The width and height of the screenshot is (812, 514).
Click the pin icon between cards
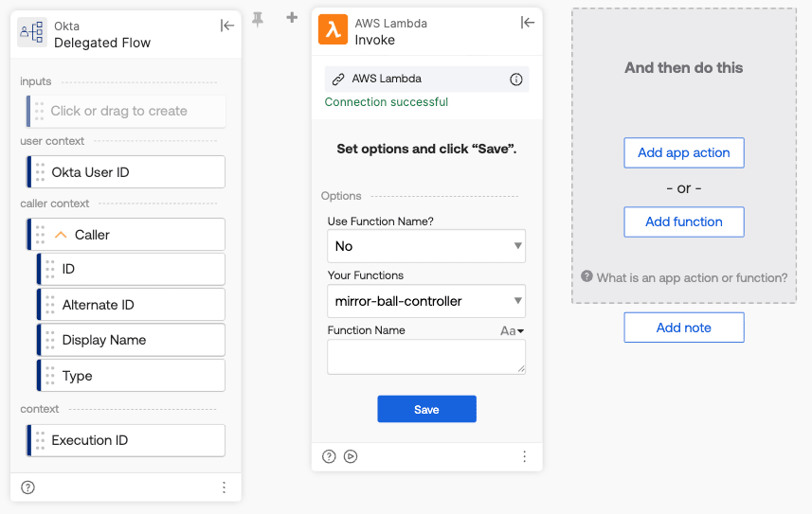[x=258, y=20]
